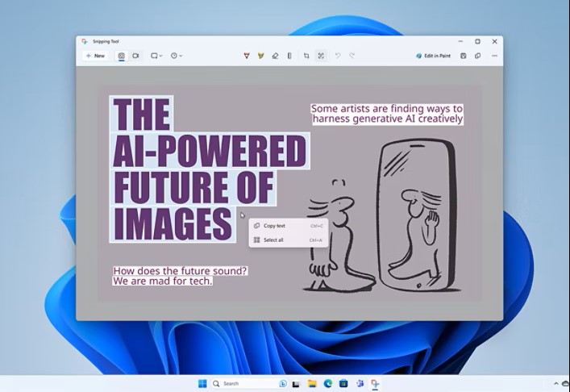This screenshot has width=570, height=392.
Task: Toggle the Ruler tool
Action: tap(289, 56)
